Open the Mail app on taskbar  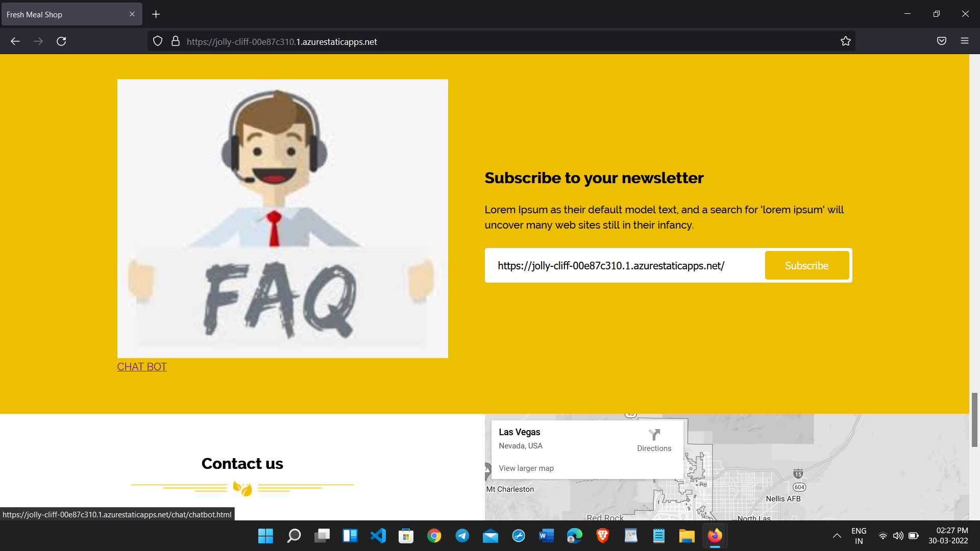(491, 536)
